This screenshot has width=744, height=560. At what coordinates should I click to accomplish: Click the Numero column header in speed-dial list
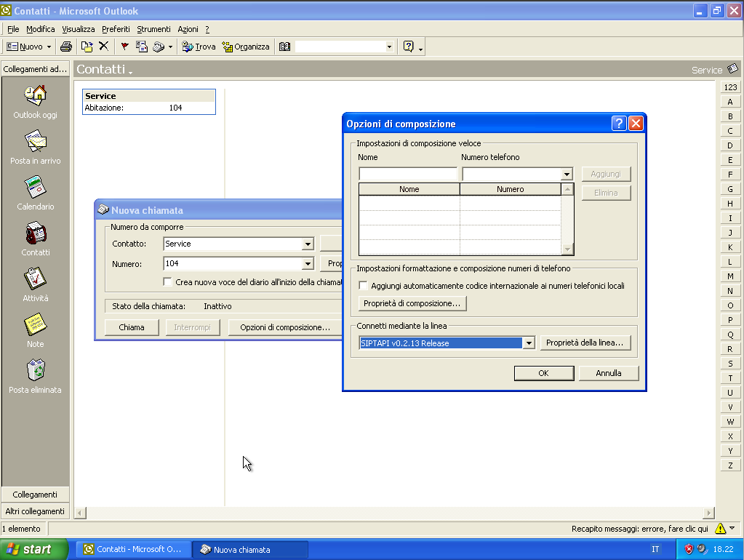(510, 189)
